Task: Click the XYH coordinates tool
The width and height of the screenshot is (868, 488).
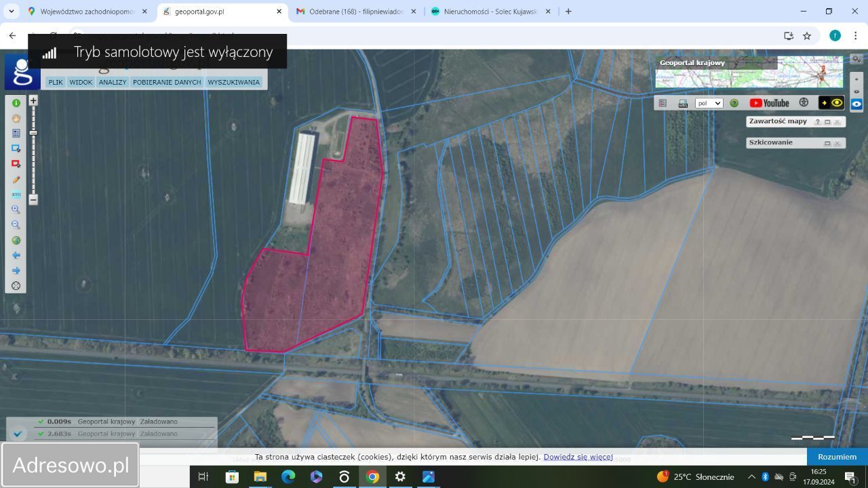Action: coord(16,195)
